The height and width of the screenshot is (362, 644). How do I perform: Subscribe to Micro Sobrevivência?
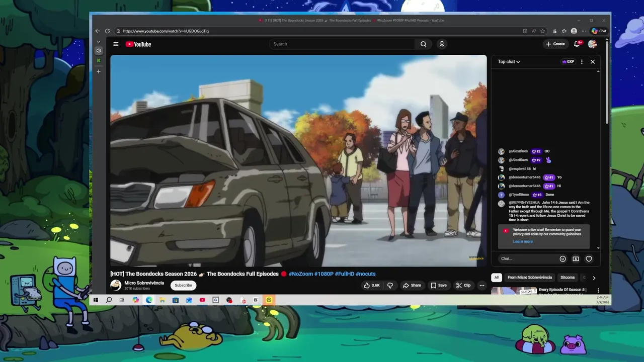tap(183, 286)
